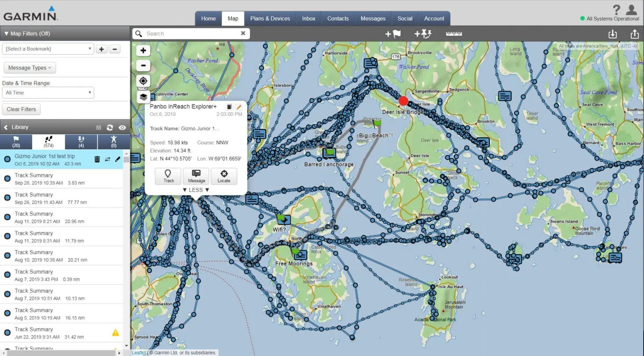Viewport: 644px width, 356px height.
Task: Open the Home tab
Action: click(x=208, y=19)
